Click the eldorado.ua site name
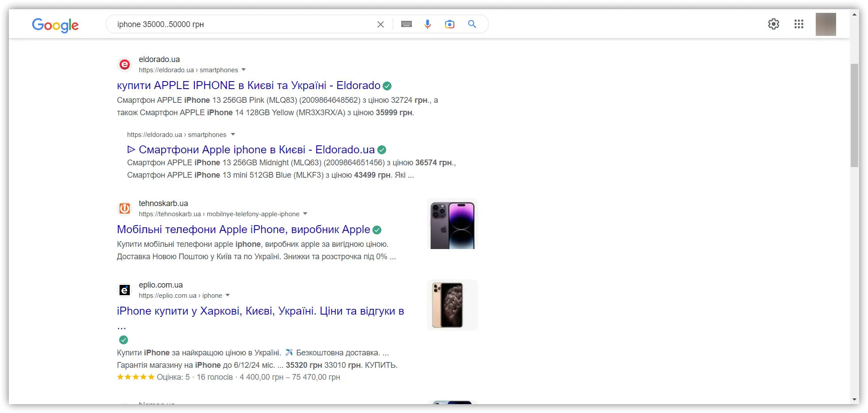This screenshot has width=868, height=413. pos(159,59)
